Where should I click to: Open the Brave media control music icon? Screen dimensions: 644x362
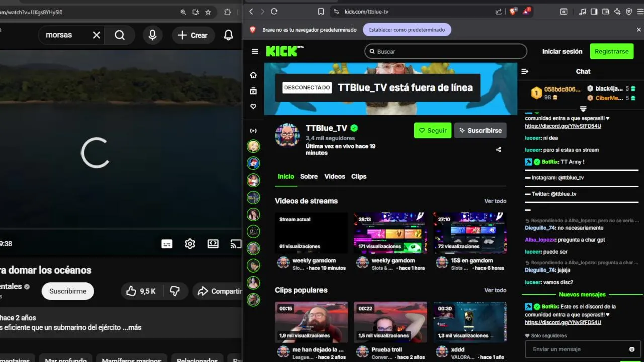[583, 12]
